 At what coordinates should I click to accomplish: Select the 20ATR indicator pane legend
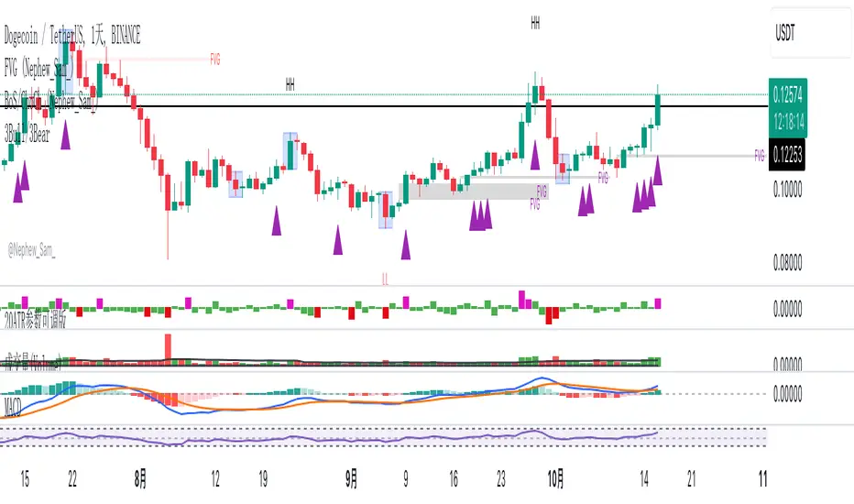point(35,321)
